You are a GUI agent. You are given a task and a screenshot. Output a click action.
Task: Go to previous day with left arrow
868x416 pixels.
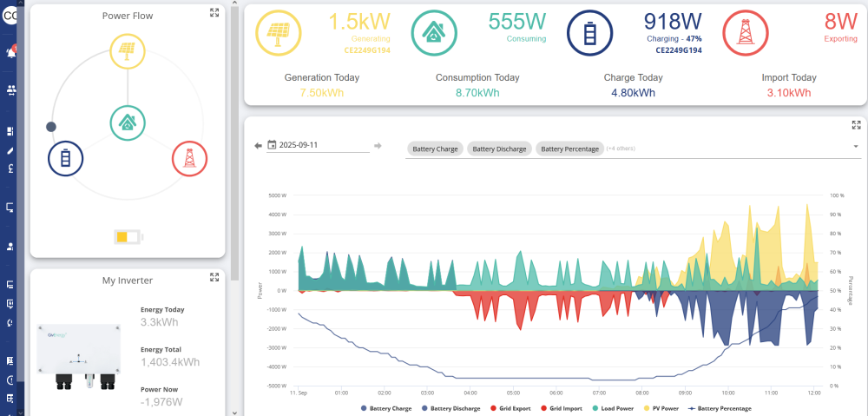tap(258, 145)
